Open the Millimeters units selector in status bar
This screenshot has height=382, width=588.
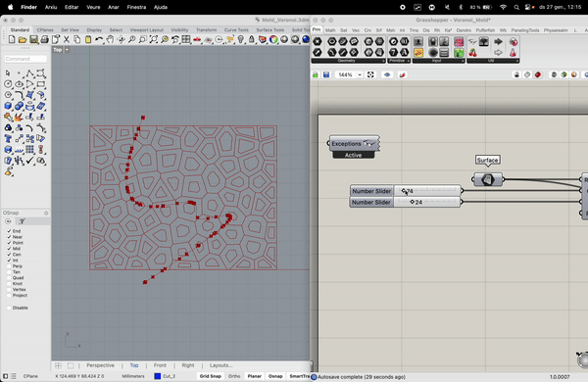(133, 376)
